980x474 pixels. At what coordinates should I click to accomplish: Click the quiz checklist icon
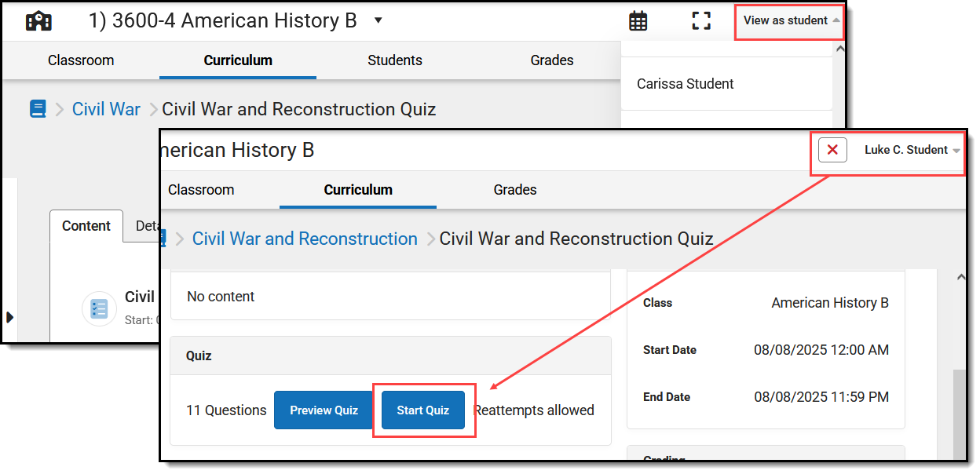pos(99,308)
